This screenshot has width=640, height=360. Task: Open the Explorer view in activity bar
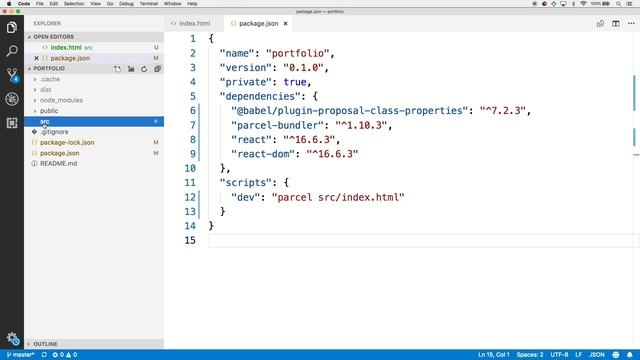coord(12,27)
